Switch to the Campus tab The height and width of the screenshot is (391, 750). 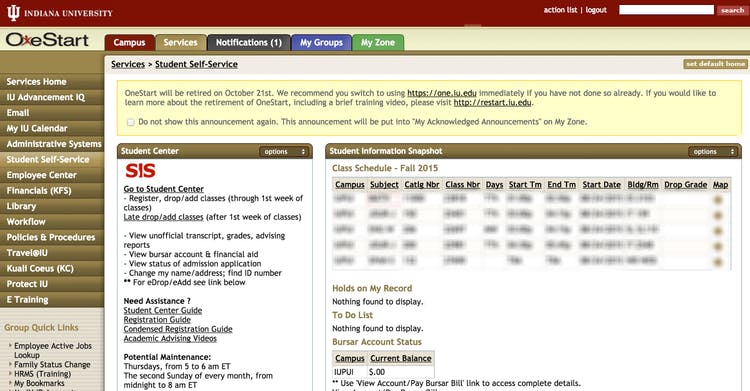[x=129, y=43]
